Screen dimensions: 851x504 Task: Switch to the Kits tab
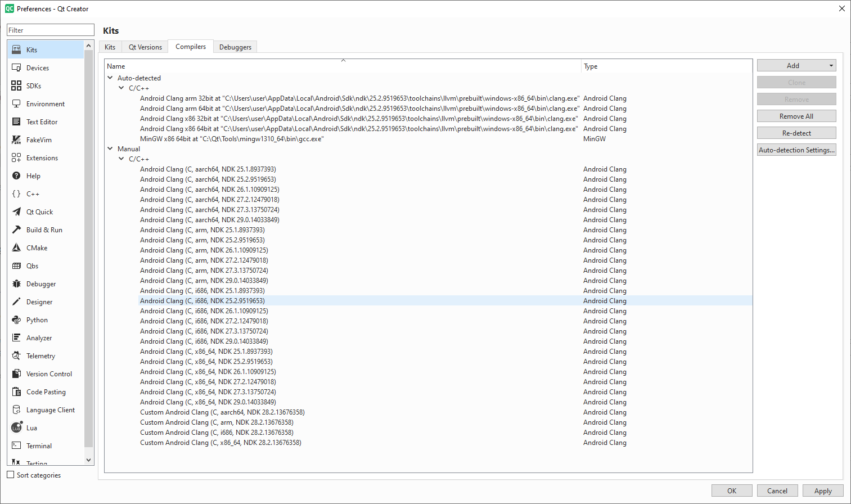(x=110, y=47)
